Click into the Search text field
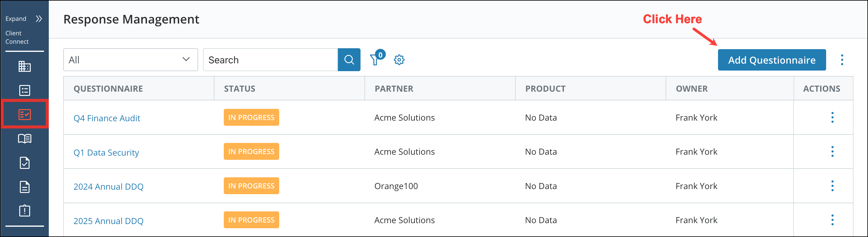868x237 pixels. click(x=270, y=60)
